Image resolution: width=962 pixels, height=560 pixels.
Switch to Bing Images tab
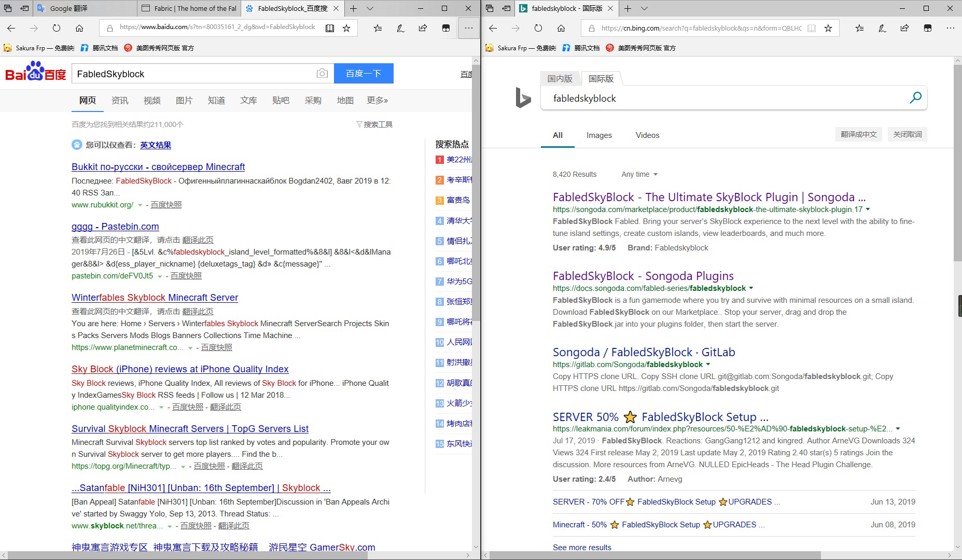(599, 135)
